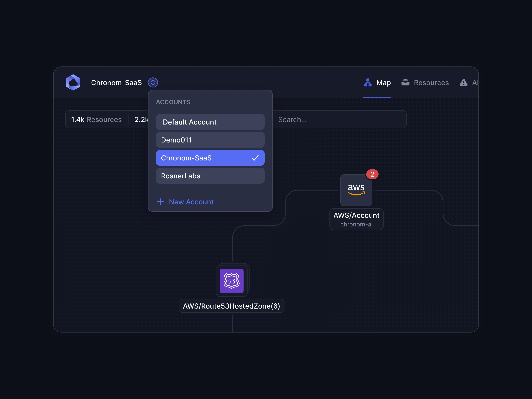Viewport: 532px width, 399px height.
Task: Switch to the Demo011 account
Action: 210,140
